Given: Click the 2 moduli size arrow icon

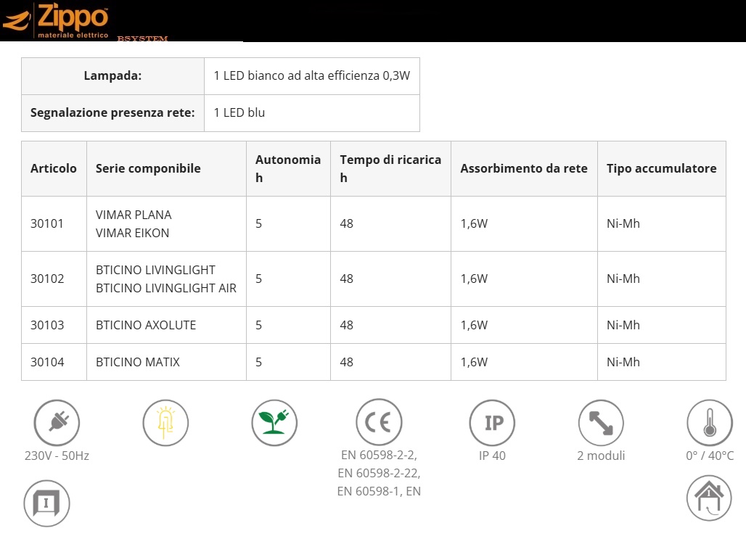Looking at the screenshot, I should [601, 423].
